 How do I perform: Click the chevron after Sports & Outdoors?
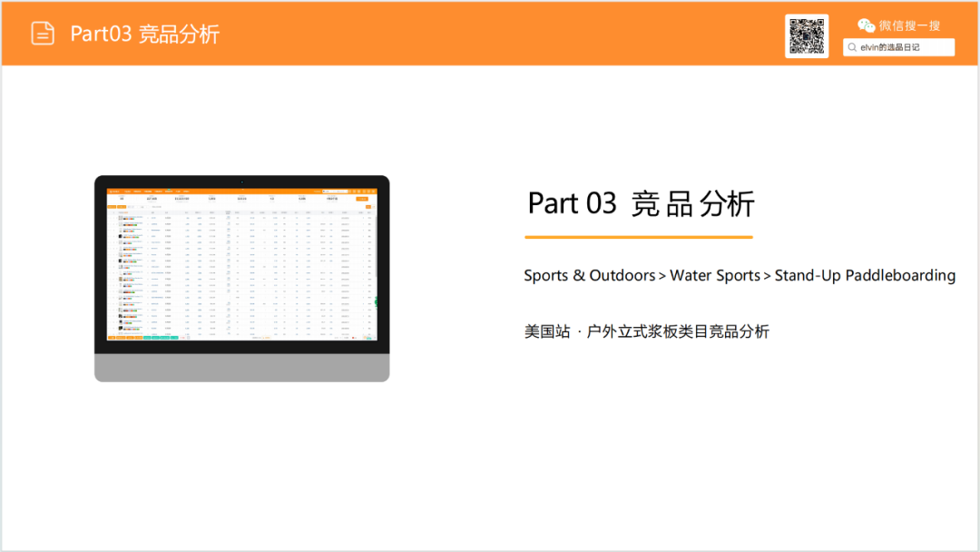662,276
